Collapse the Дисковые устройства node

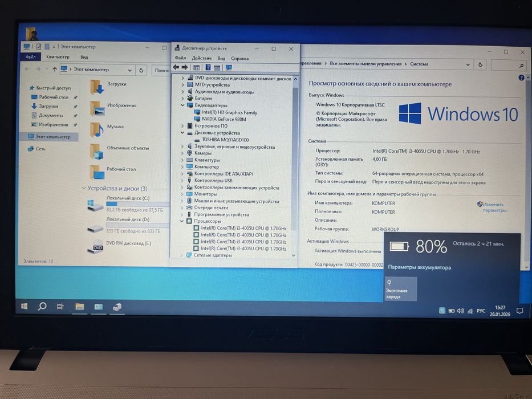(182, 133)
